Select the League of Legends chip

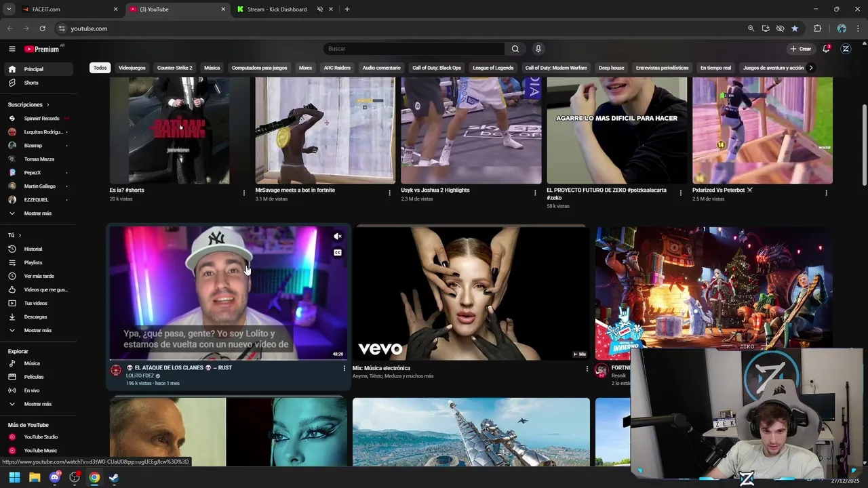point(493,68)
